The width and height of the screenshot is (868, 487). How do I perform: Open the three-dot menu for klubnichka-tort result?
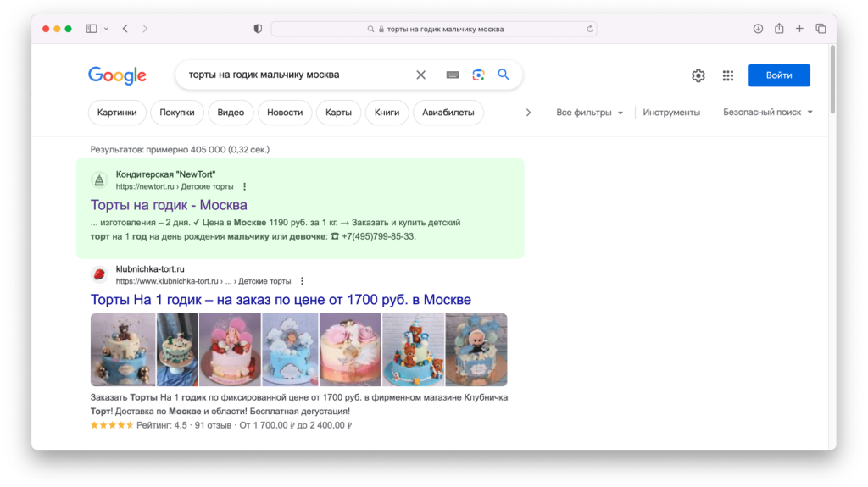click(x=302, y=281)
